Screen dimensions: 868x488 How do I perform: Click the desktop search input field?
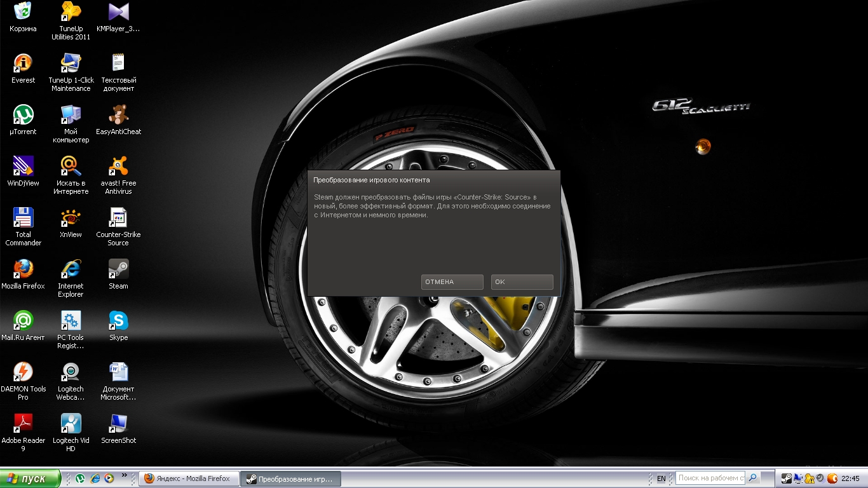click(710, 478)
